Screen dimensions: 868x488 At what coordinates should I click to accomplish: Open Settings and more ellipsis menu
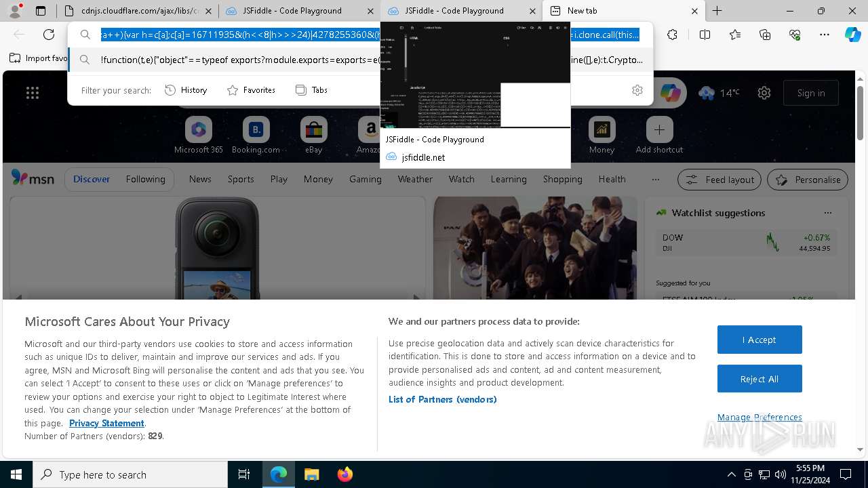825,35
